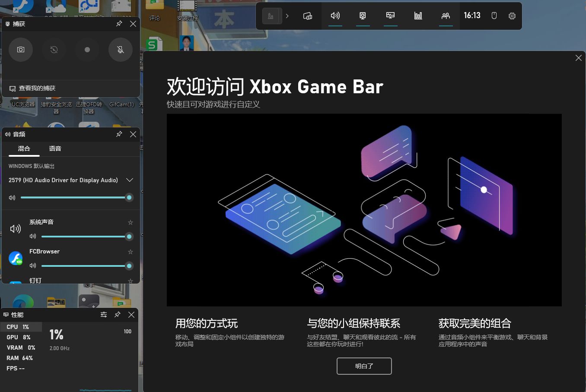Switch to the 混合 mix tab
Screen dimensions: 586x392
[24, 149]
